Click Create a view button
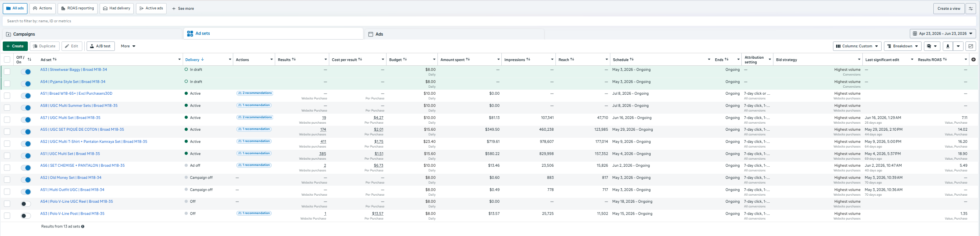980x236 pixels. pyautogui.click(x=949, y=9)
